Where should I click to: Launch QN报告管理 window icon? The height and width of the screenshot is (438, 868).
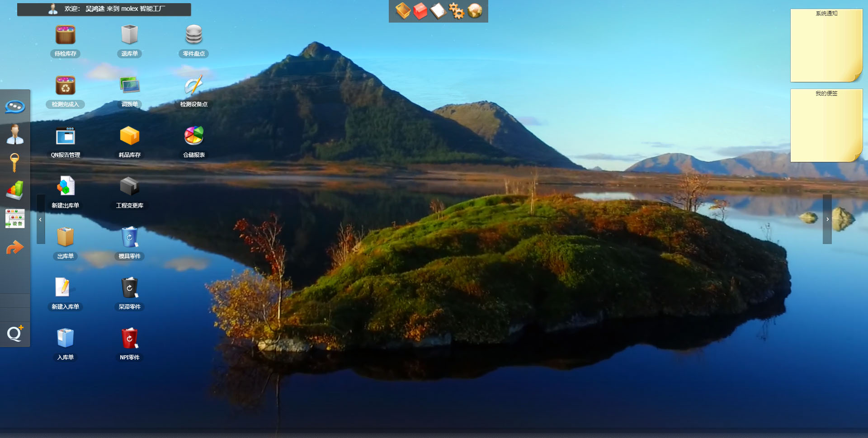pos(65,136)
